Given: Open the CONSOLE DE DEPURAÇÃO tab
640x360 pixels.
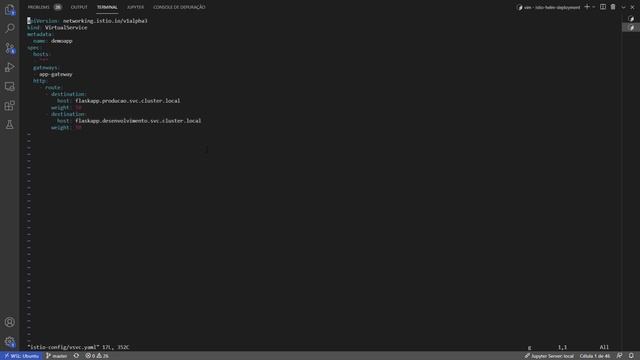Looking at the screenshot, I should [x=179, y=7].
